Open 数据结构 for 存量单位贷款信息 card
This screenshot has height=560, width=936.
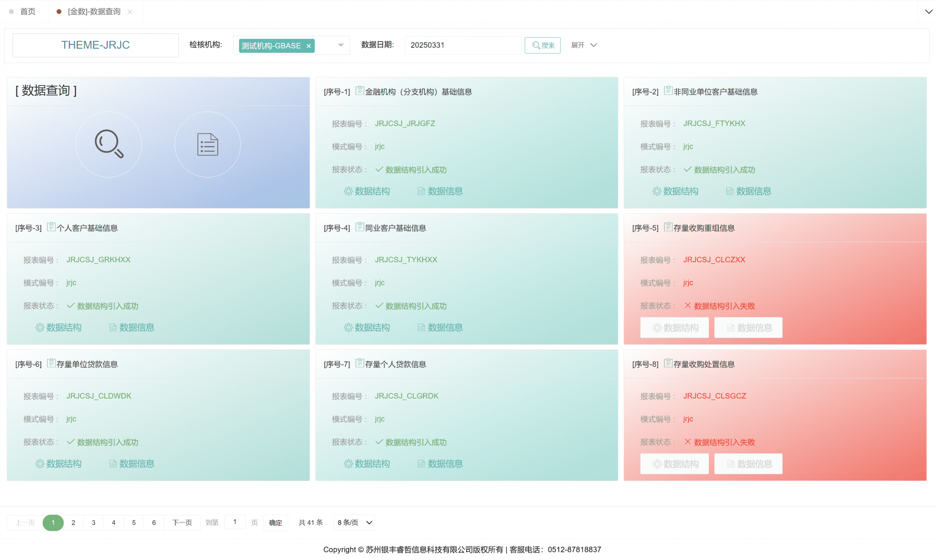(x=58, y=464)
